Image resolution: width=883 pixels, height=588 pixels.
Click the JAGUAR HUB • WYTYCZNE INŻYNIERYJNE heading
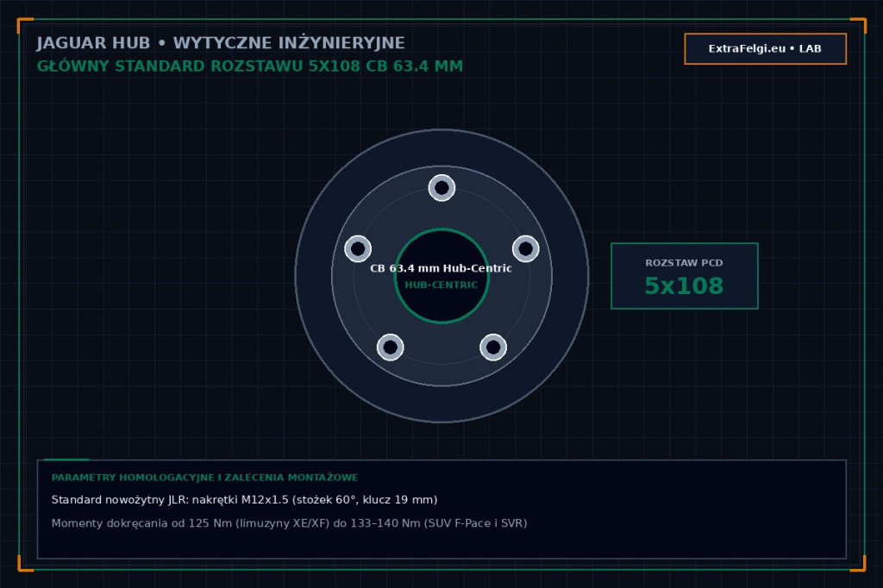coord(221,43)
